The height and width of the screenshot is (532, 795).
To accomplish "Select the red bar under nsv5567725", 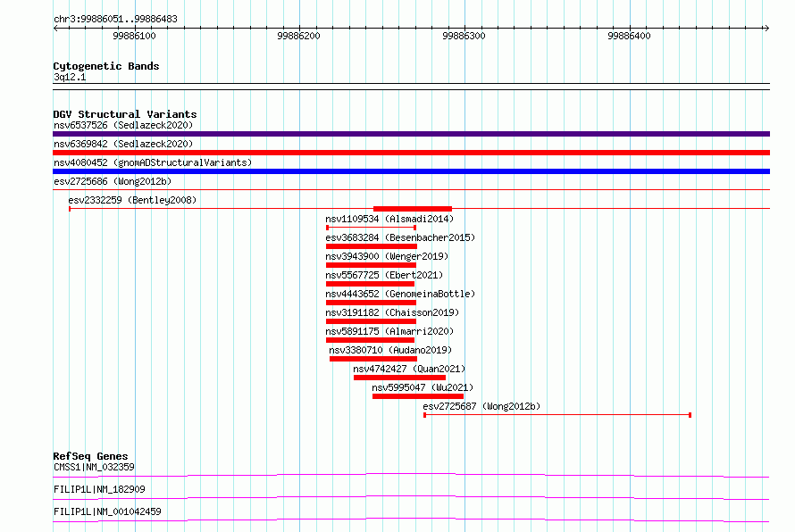I will (x=370, y=284).
